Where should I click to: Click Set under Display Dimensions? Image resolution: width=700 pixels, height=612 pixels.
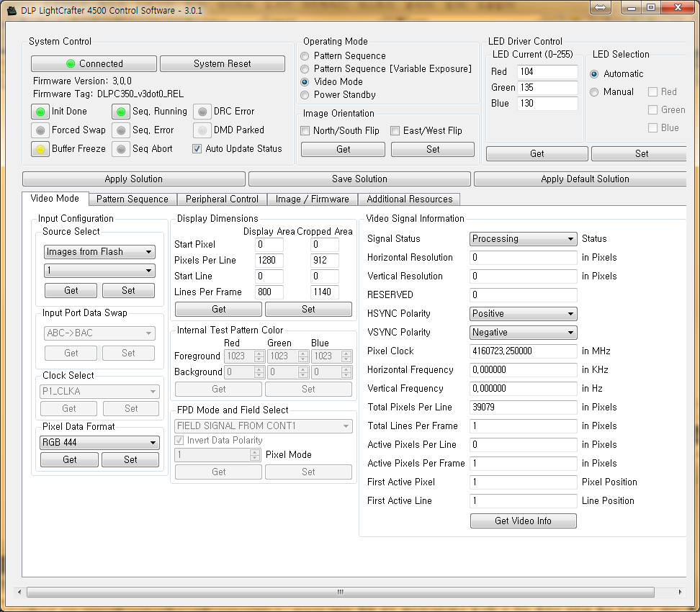click(x=308, y=310)
